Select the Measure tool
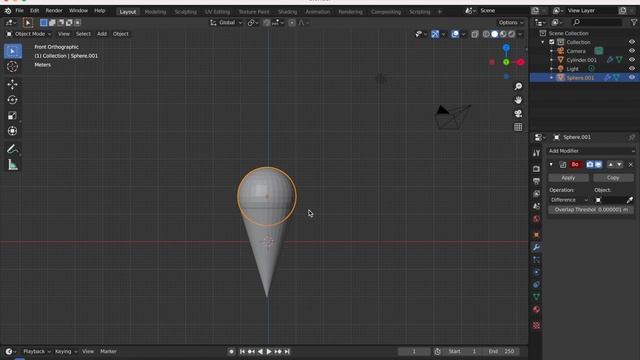The width and height of the screenshot is (640, 360). point(12,164)
